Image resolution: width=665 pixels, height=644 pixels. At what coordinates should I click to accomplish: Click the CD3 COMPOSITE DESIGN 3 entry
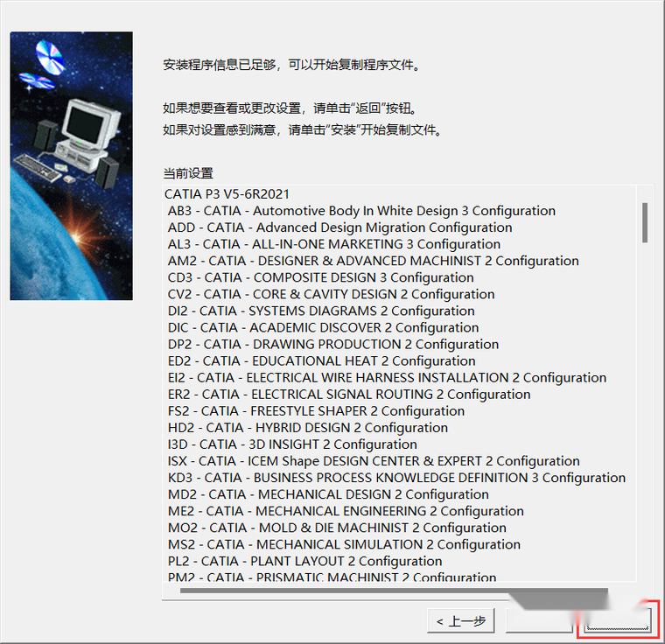[x=320, y=277]
